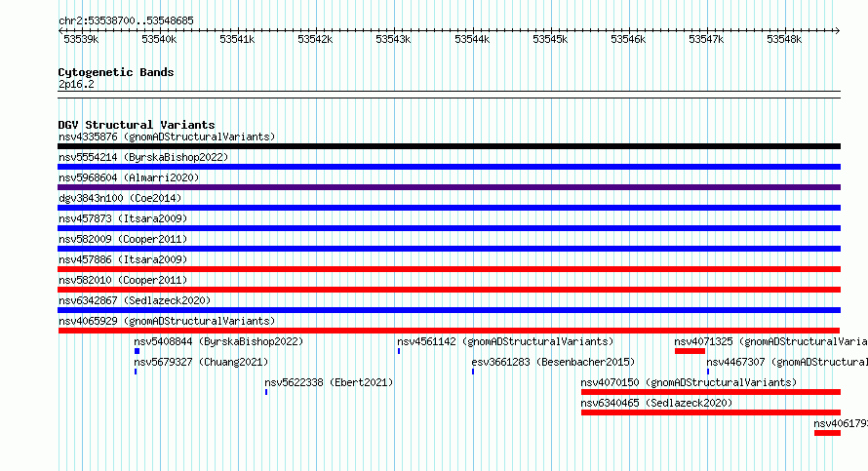Open nsv457873 (Itsara2009) label
The height and width of the screenshot is (471, 868).
tap(123, 218)
